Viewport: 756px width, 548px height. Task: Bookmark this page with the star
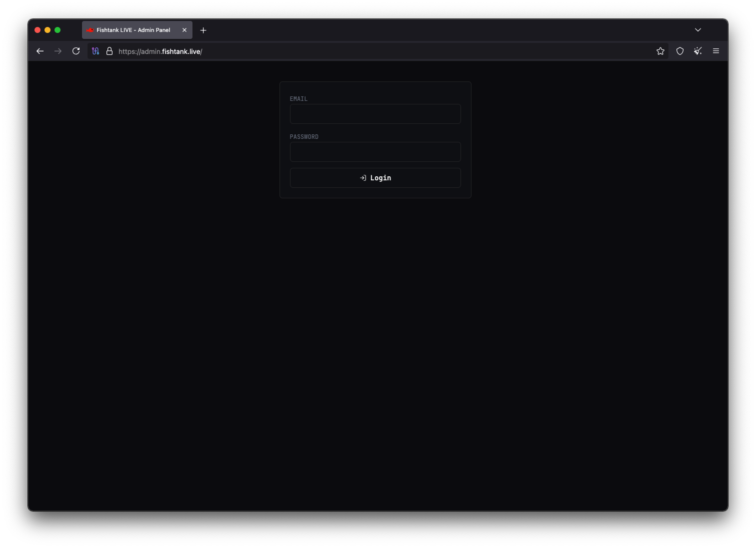(x=660, y=51)
